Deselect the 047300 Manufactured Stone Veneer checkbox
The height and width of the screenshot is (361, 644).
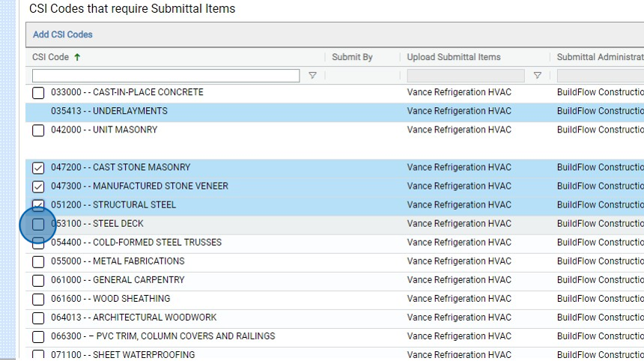(38, 186)
